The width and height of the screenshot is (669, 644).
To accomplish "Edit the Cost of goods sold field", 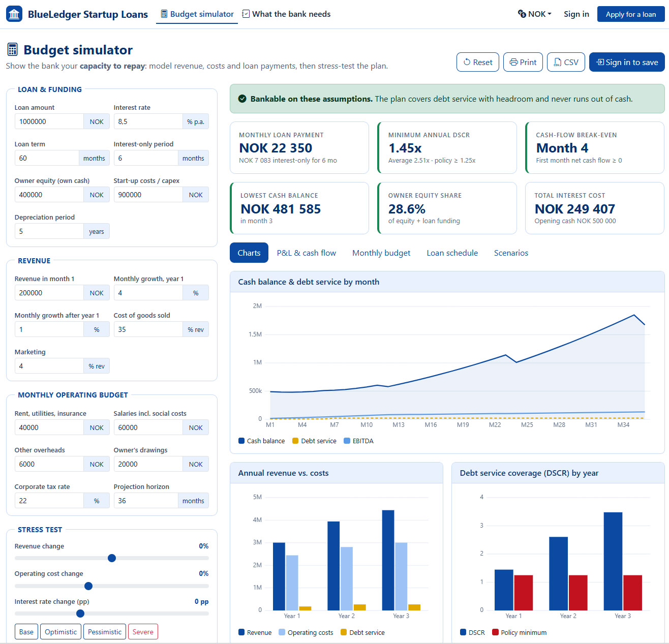I will 148,329.
